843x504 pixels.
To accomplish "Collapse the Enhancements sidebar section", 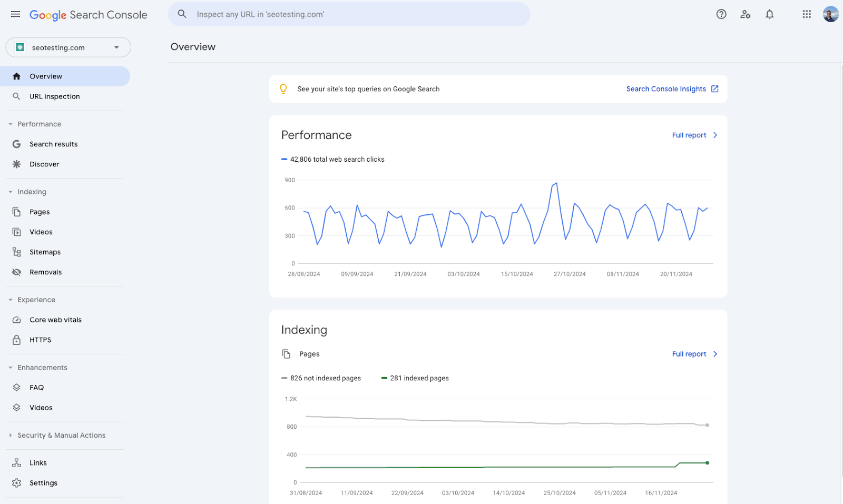I will click(x=11, y=368).
